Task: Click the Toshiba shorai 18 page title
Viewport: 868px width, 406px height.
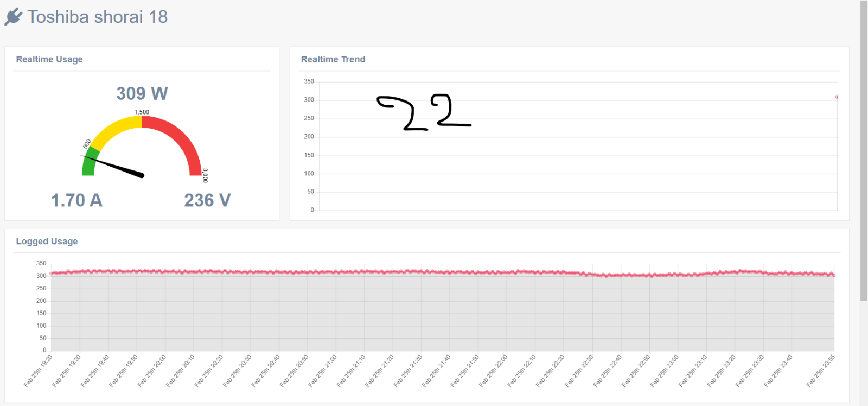Action: point(98,17)
